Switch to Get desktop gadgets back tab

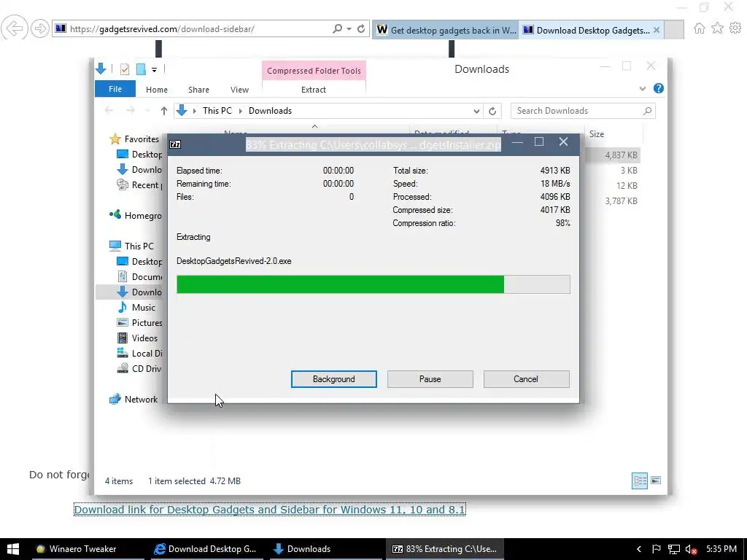[x=445, y=30]
